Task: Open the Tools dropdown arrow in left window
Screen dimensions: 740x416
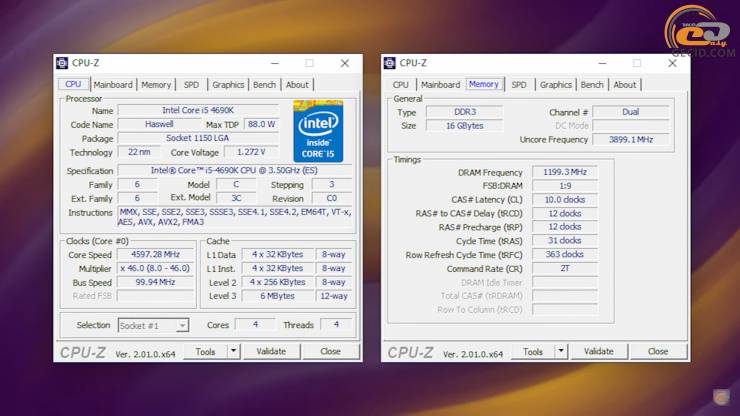Action: [x=234, y=351]
